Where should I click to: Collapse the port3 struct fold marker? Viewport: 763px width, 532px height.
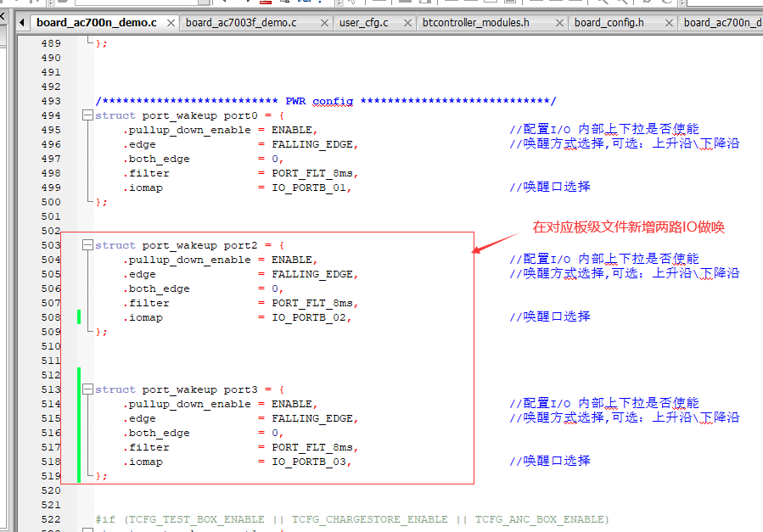pyautogui.click(x=87, y=389)
